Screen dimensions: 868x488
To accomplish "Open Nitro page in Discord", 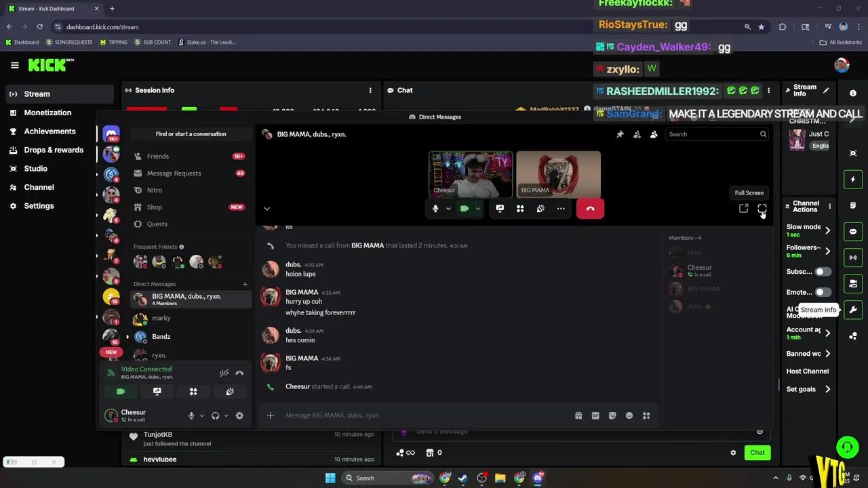I will point(191,190).
